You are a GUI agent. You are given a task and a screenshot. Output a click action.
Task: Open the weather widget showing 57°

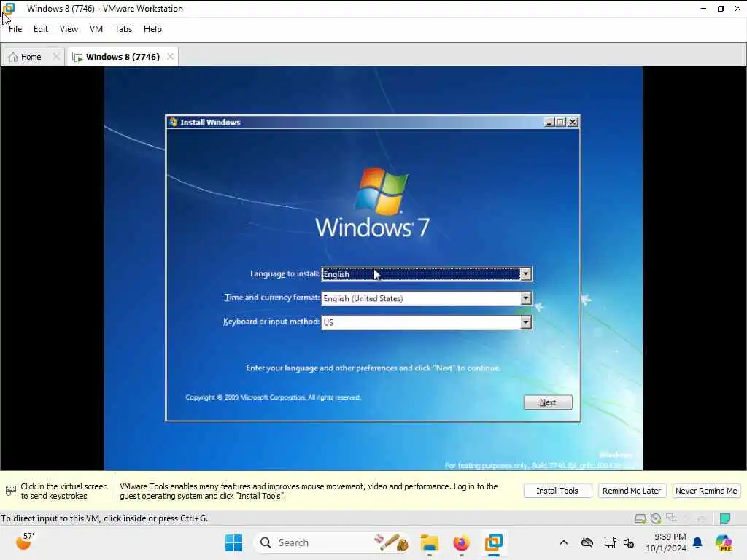[x=25, y=542]
